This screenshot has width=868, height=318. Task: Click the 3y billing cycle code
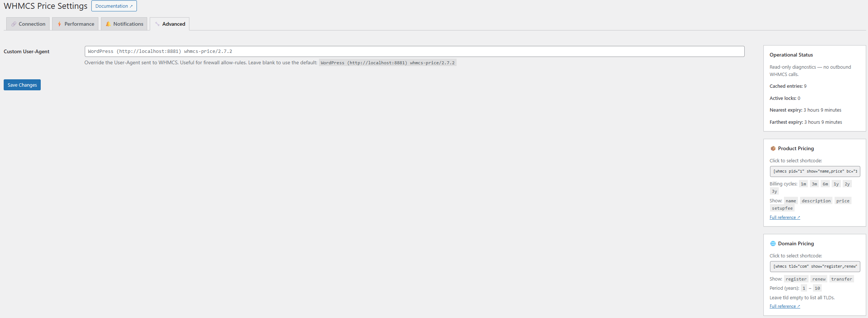pyautogui.click(x=774, y=191)
